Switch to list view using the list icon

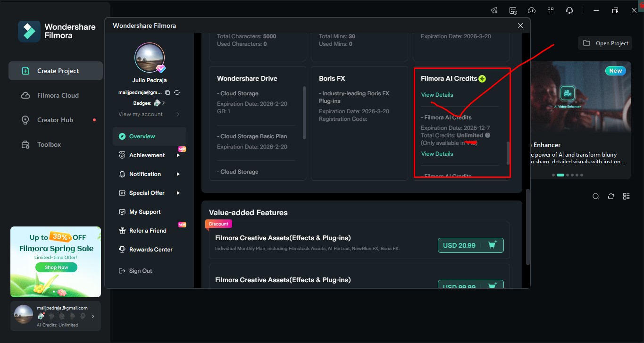[626, 196]
